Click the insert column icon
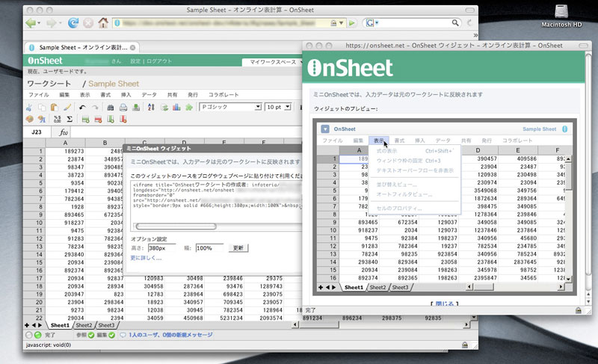Image resolution: width=598 pixels, height=364 pixels. point(111,120)
